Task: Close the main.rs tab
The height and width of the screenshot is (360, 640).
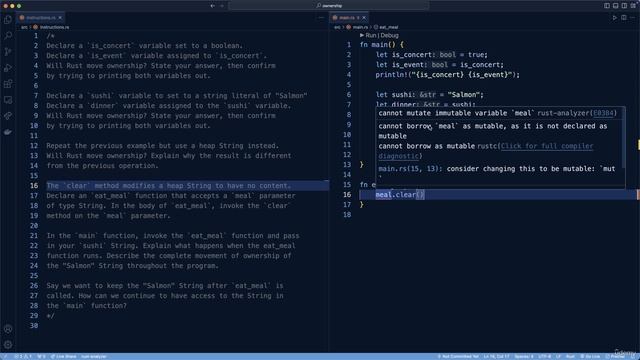Action: click(x=364, y=18)
